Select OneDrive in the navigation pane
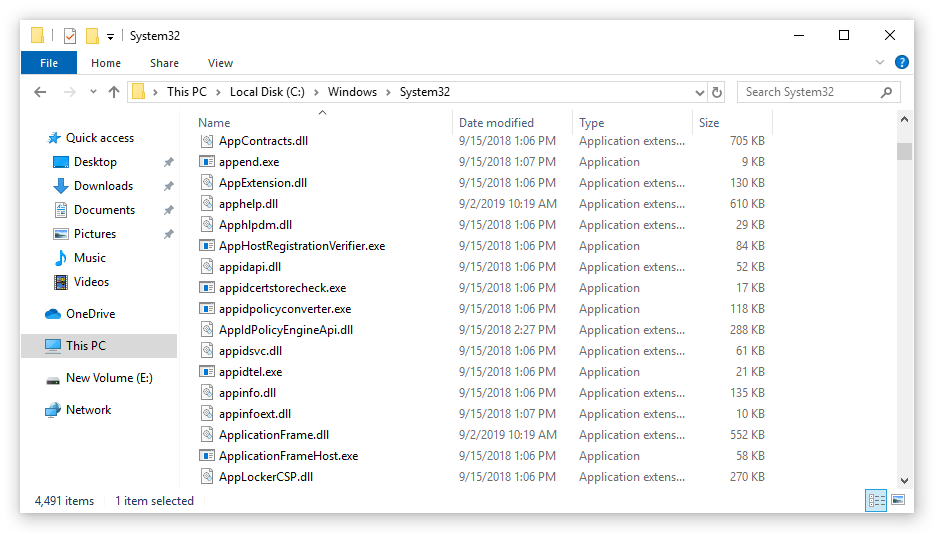Viewport: 937px width, 535px height. [x=90, y=314]
